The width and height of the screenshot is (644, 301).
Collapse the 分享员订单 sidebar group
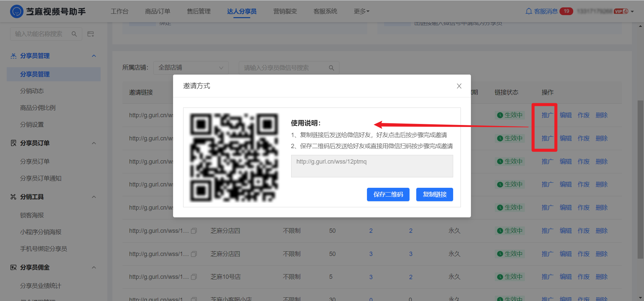point(94,143)
